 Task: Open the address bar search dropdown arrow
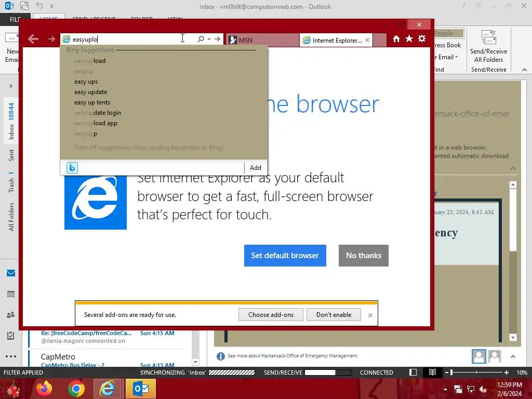pos(209,39)
